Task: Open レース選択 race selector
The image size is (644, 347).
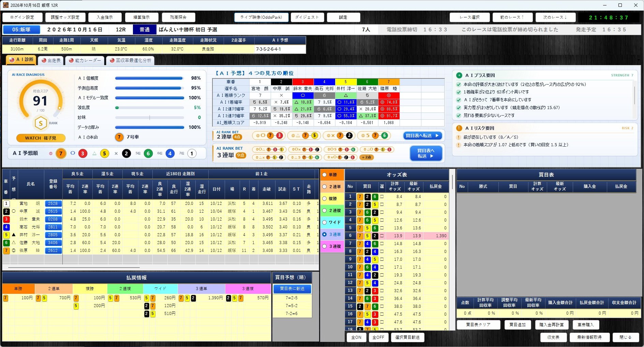Action: 469,17
